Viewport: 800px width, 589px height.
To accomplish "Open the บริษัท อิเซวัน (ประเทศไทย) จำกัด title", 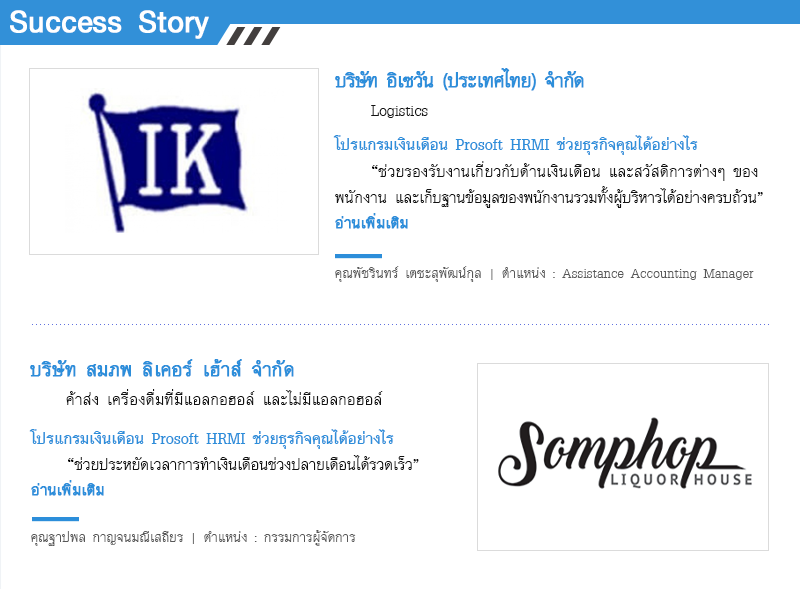I will click(x=459, y=81).
